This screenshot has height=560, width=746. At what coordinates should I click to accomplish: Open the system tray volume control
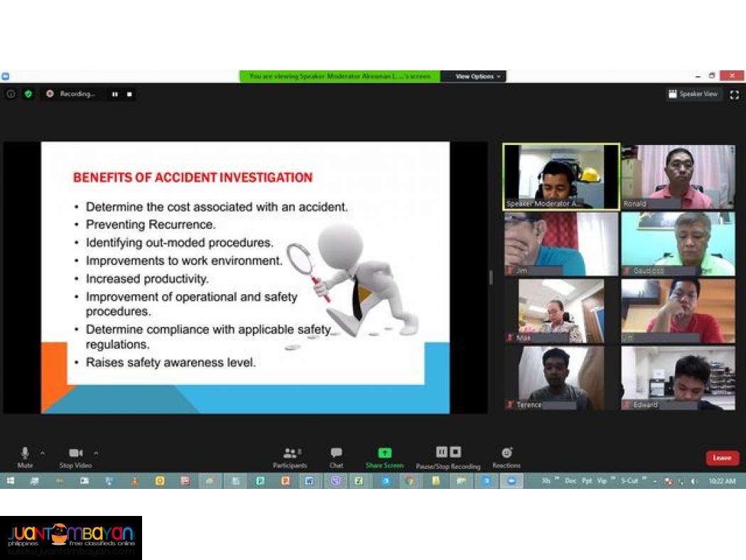[x=695, y=481]
